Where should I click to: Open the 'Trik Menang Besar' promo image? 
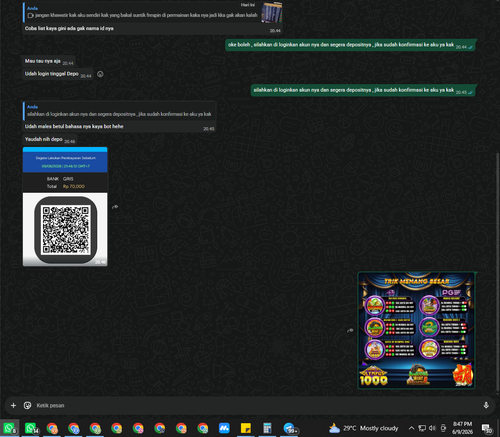coord(416,330)
